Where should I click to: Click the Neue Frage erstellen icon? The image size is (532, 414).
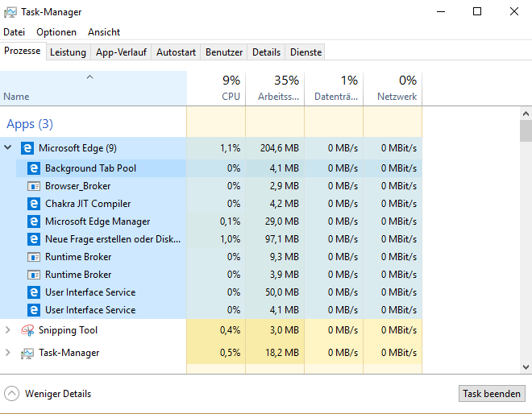[34, 239]
